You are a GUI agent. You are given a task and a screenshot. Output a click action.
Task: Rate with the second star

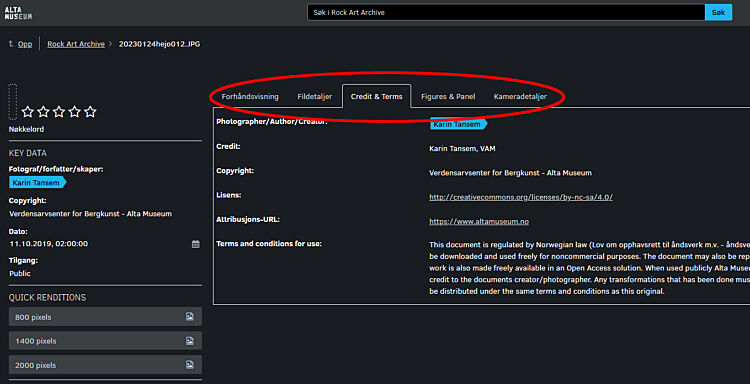(x=44, y=112)
